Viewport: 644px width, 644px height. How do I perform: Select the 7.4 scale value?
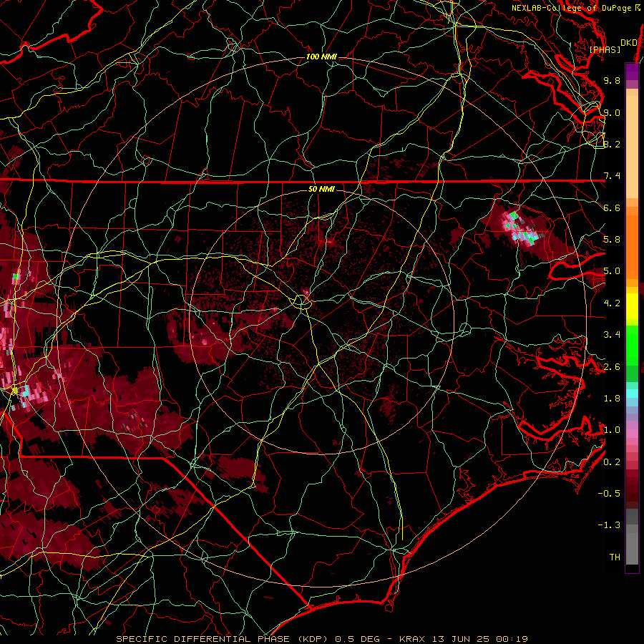[612, 176]
